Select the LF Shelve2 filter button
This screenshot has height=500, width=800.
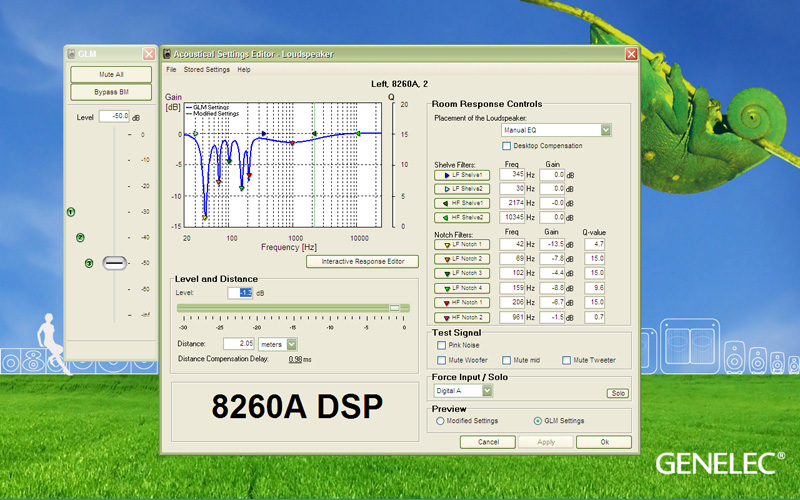click(x=463, y=188)
